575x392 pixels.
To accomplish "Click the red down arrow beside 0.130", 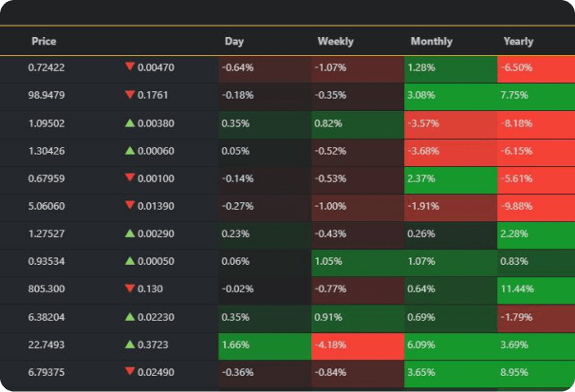I will click(129, 289).
